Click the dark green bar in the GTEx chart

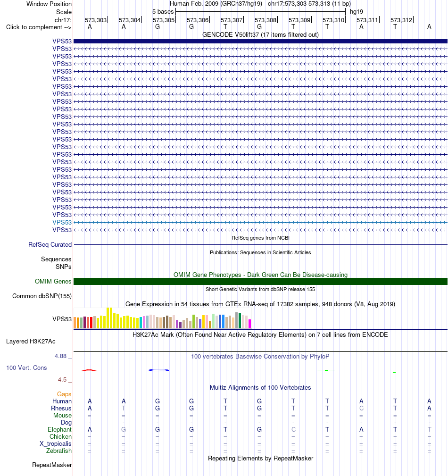tap(240, 321)
